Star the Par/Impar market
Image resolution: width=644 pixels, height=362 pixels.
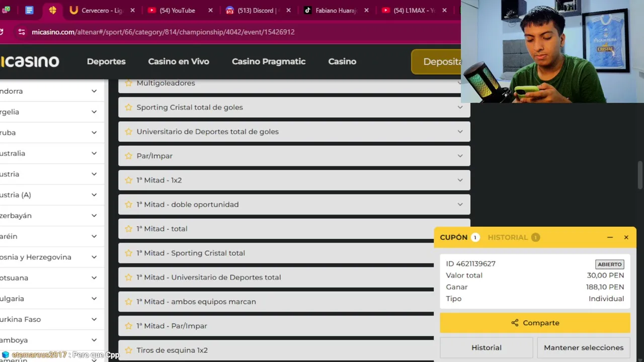(x=128, y=156)
